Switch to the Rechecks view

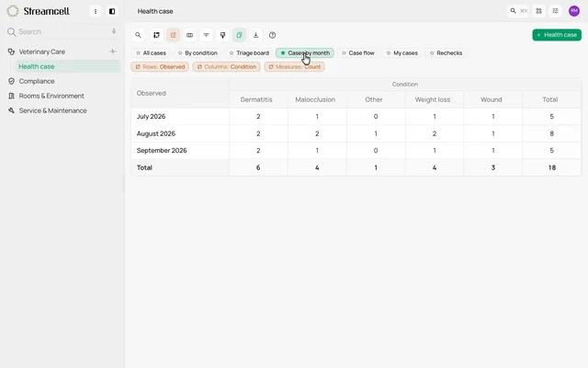click(446, 53)
